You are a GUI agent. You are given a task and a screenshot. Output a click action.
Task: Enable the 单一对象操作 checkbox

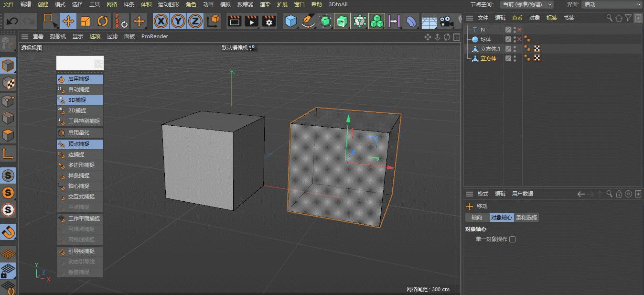pyautogui.click(x=513, y=239)
